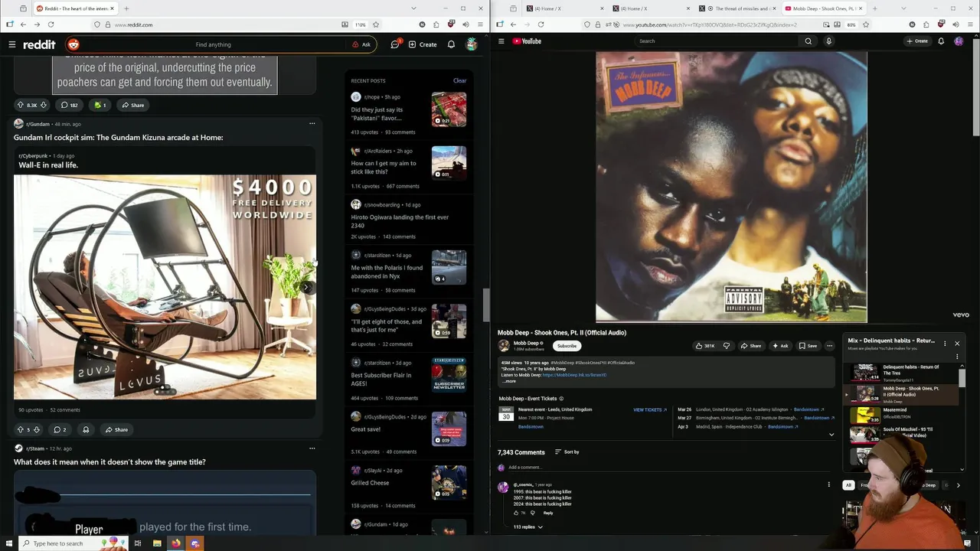Screen dimensions: 980x551
Task: Click the YouTube logo
Action: pos(527,41)
